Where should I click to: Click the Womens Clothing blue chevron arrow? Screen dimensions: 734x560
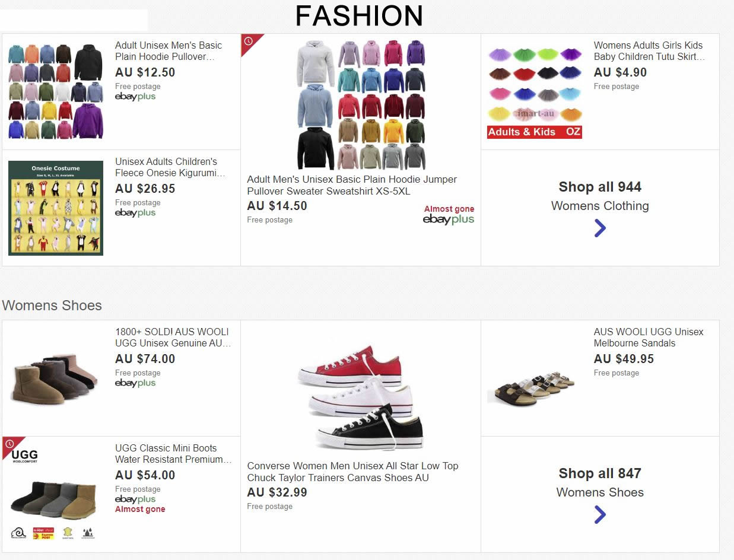tap(600, 228)
